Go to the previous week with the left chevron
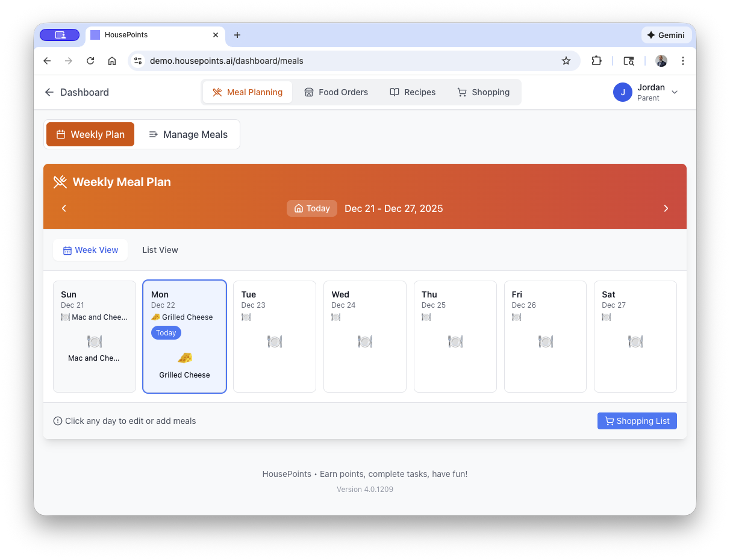The image size is (730, 560). coord(64,208)
